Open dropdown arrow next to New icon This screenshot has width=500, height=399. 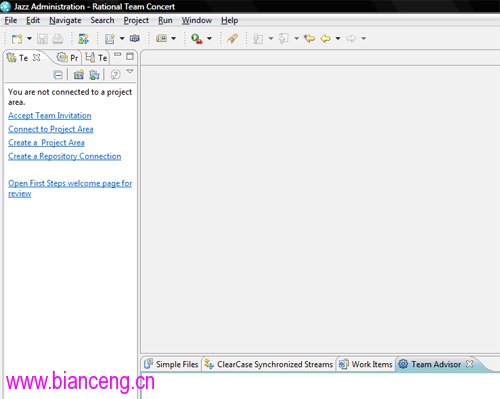pyautogui.click(x=29, y=38)
